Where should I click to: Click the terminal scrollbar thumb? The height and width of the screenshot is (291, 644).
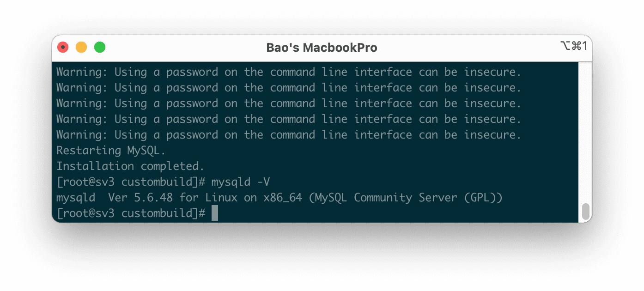585,211
